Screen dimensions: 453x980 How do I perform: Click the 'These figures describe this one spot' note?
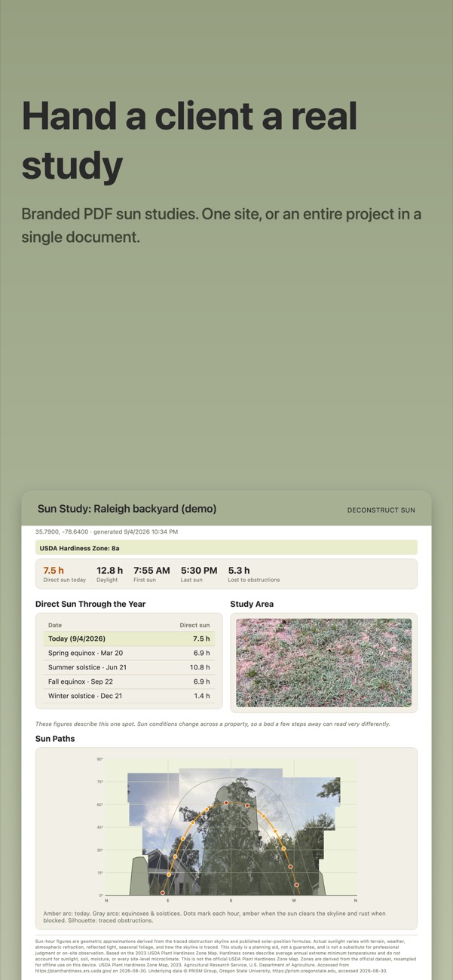point(213,724)
